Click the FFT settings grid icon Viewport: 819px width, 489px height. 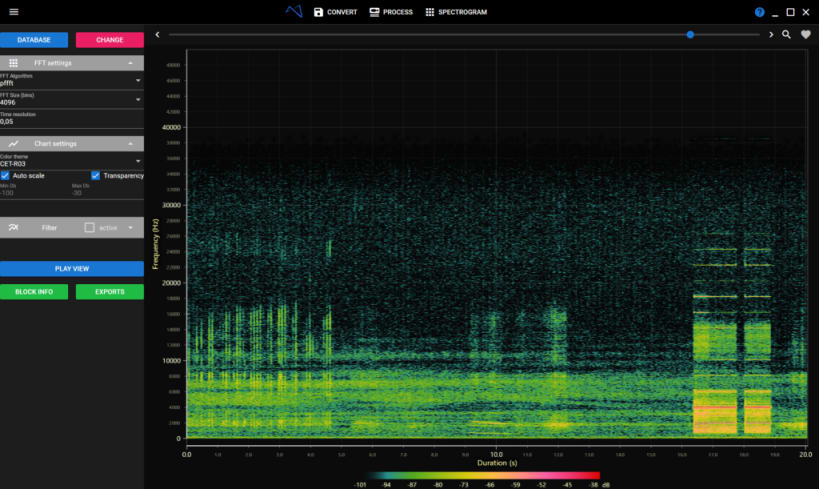(14, 63)
